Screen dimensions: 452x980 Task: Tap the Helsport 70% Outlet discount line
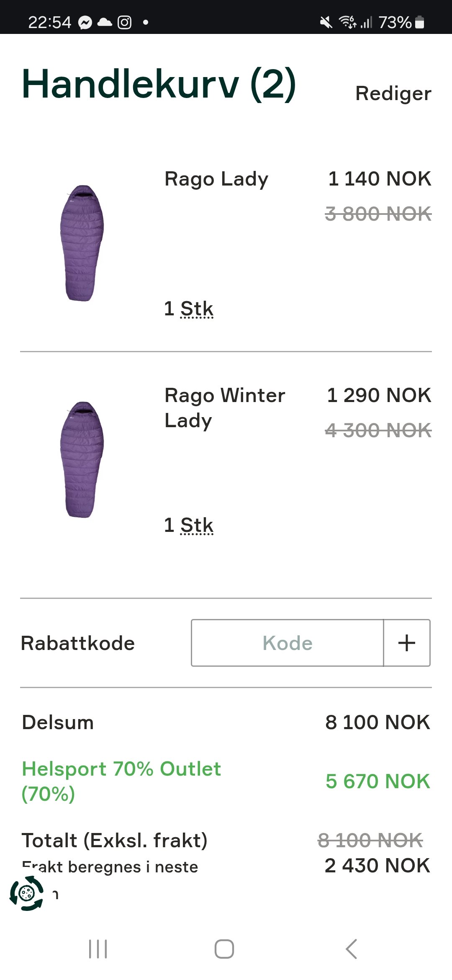[x=121, y=781]
